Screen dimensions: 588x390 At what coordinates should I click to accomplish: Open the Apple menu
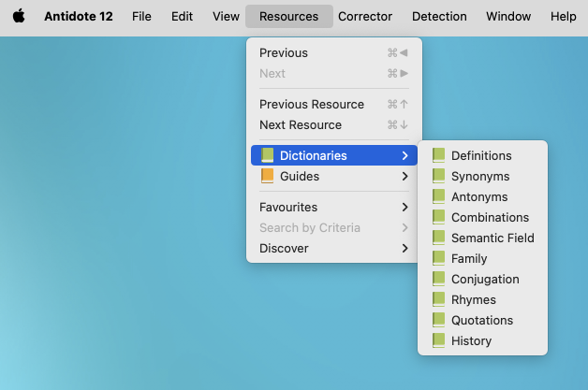[19, 16]
